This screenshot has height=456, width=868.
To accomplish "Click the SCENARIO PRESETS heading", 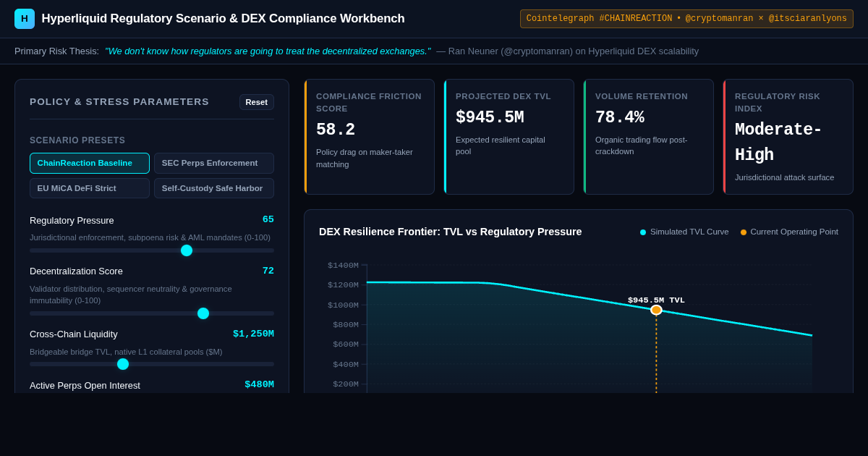I will [x=77, y=140].
